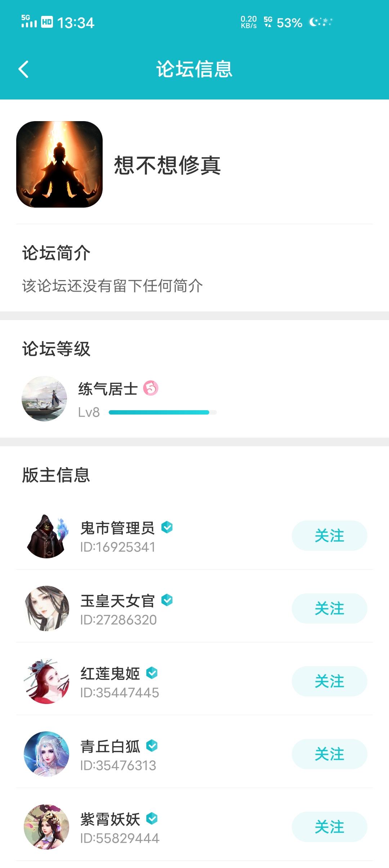Open 红莲鬼姬's profile avatar
This screenshot has width=389, height=868.
coord(46,681)
